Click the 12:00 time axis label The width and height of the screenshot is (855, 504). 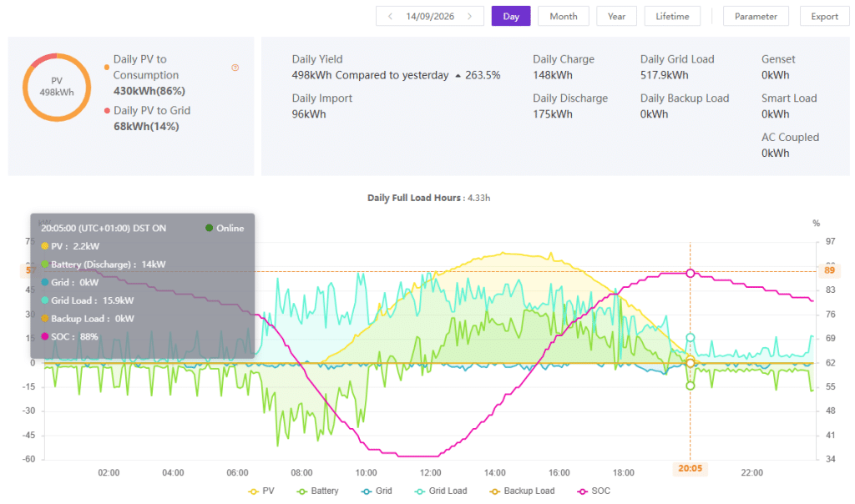(430, 472)
